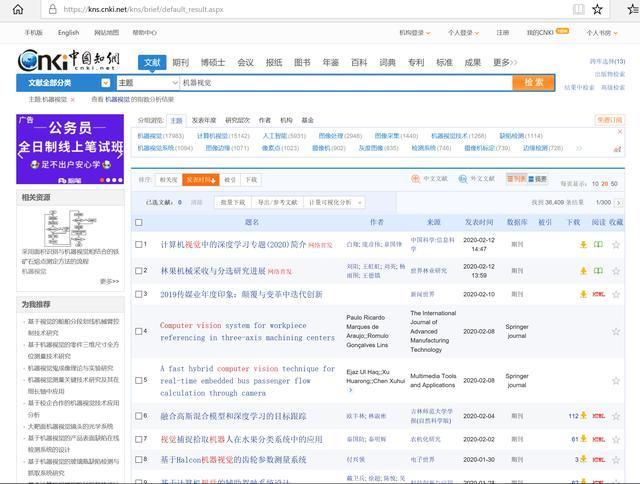
Task: Check the checkbox for result 1
Action: (x=139, y=244)
